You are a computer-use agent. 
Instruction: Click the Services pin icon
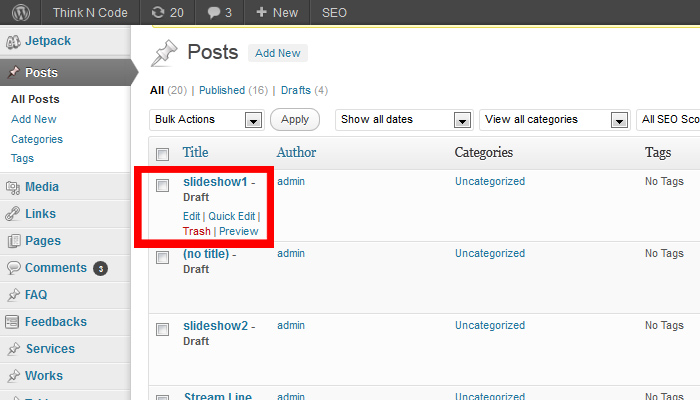click(14, 349)
